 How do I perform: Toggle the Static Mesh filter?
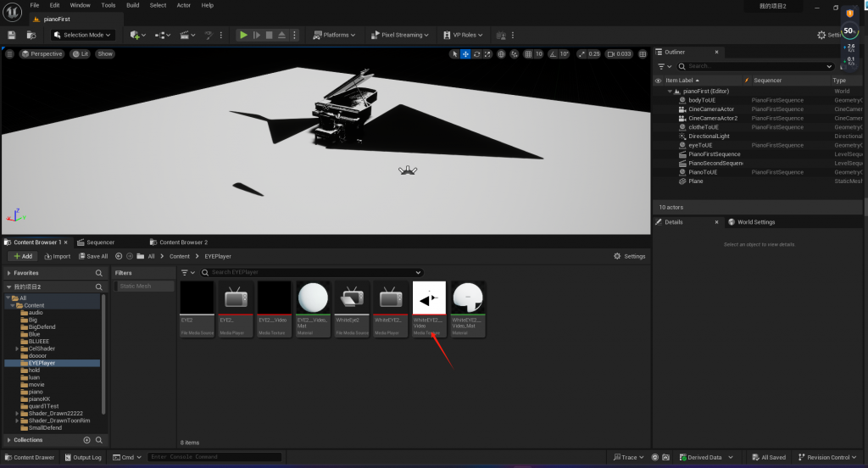point(144,287)
